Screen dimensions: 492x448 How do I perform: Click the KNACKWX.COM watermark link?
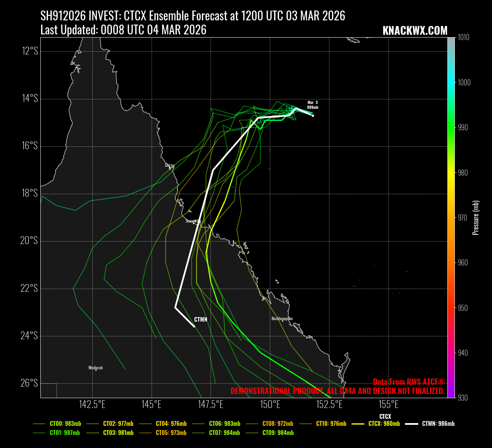[415, 31]
